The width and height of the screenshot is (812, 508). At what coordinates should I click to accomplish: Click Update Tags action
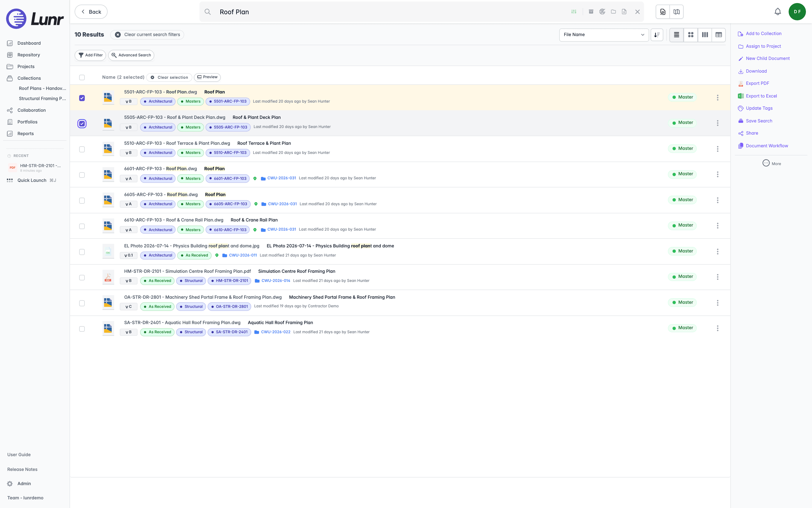(x=755, y=108)
